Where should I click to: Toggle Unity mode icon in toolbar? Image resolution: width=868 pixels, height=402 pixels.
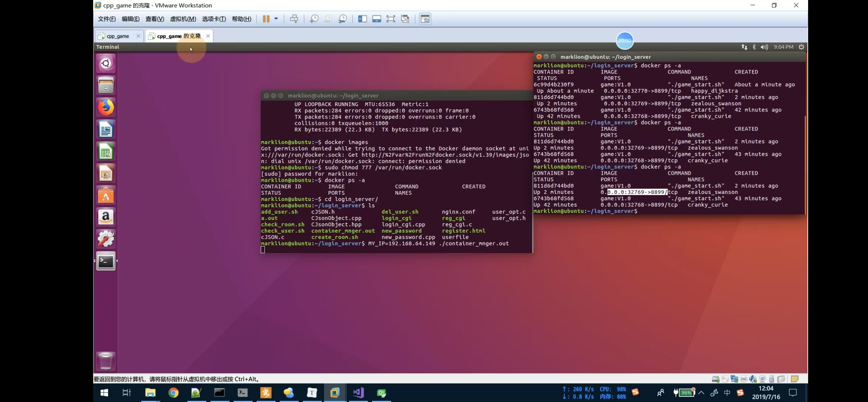[x=405, y=19]
